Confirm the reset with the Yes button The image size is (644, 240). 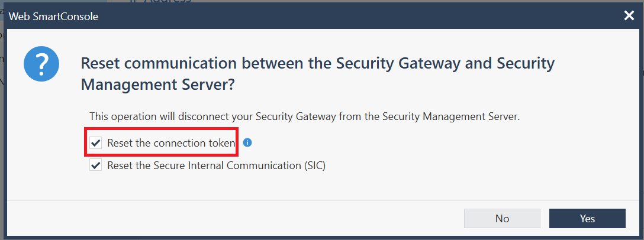(587, 219)
